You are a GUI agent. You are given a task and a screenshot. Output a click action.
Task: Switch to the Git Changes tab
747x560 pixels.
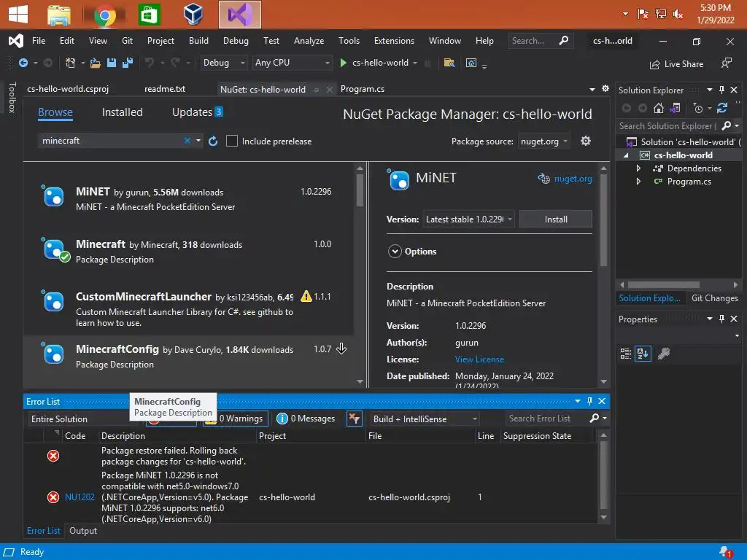click(715, 298)
